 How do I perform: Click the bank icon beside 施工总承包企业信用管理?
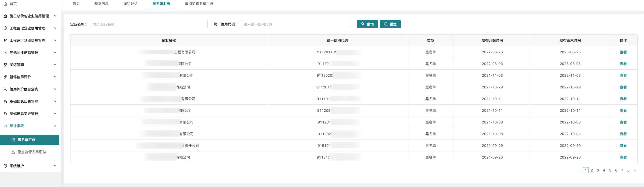[5, 16]
